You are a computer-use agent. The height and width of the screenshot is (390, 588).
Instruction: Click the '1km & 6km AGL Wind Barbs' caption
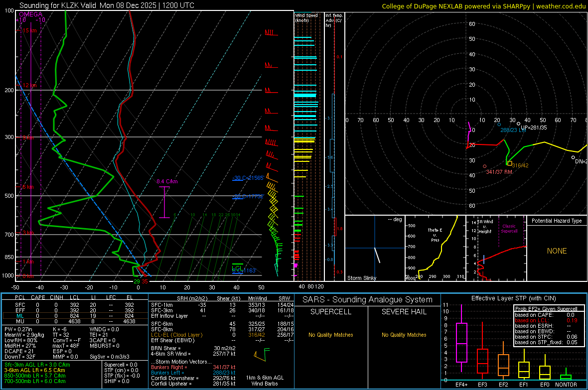[265, 381]
